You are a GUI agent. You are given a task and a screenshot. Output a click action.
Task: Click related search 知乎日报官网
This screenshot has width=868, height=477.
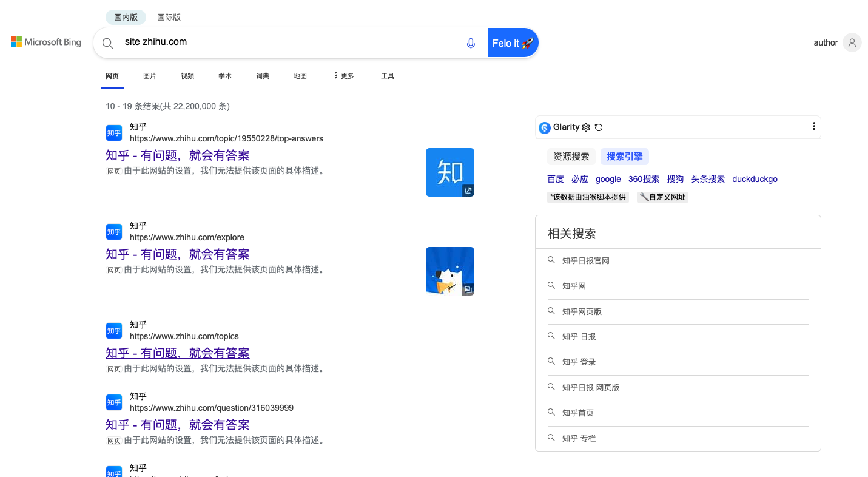(x=586, y=260)
